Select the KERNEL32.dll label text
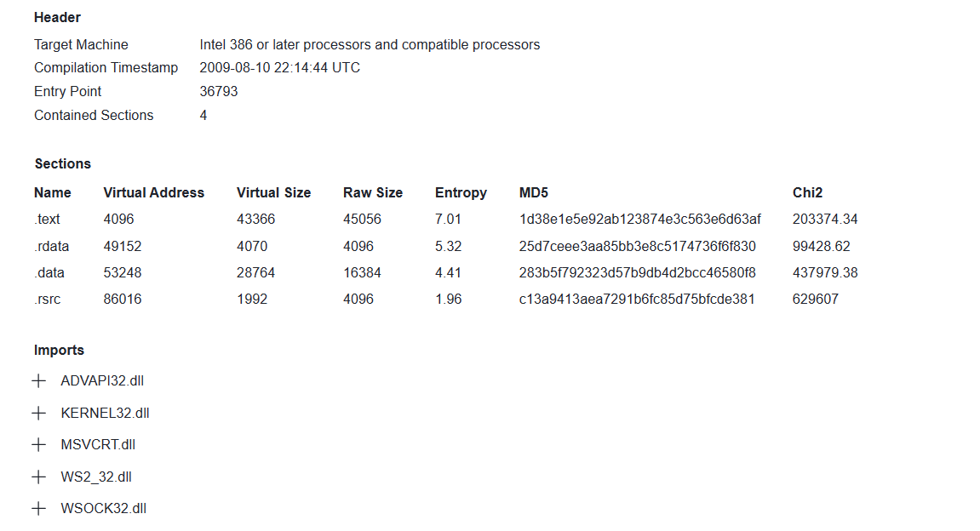 (x=105, y=414)
